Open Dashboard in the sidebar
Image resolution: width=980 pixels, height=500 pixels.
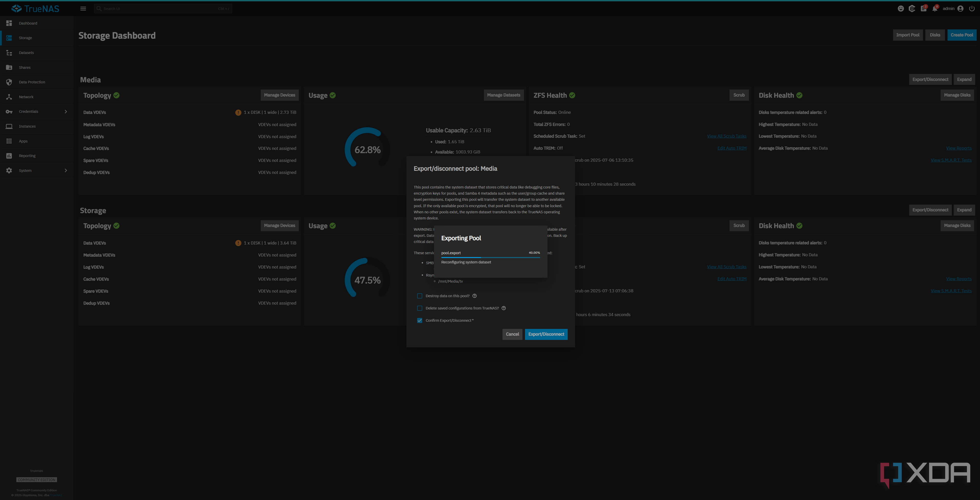[x=37, y=23]
